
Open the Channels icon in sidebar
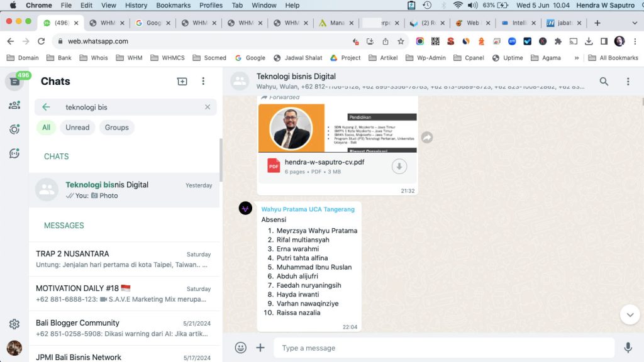click(x=14, y=153)
